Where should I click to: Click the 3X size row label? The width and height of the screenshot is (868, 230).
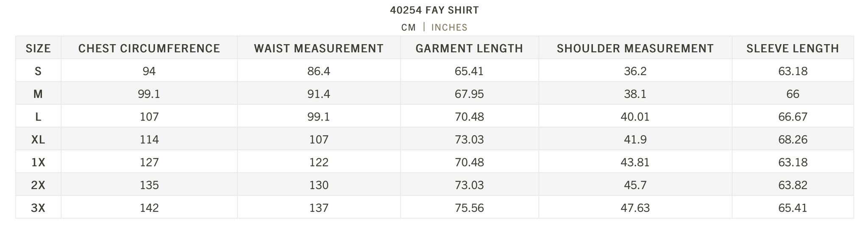(x=38, y=208)
